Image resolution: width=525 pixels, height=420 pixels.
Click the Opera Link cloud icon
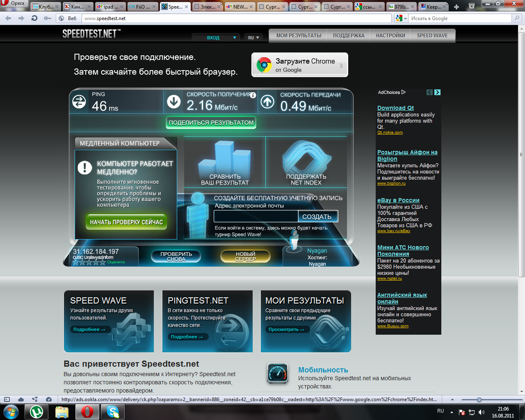click(x=21, y=399)
